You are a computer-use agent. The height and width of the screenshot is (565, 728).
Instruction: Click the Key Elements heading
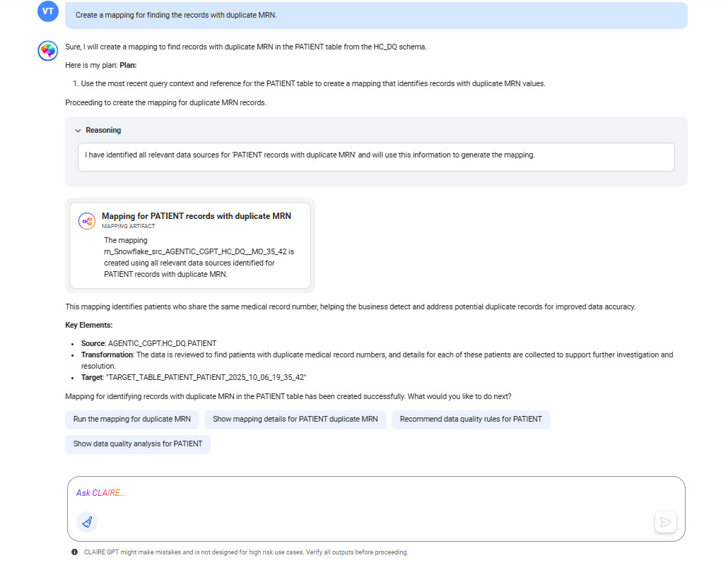(x=88, y=325)
